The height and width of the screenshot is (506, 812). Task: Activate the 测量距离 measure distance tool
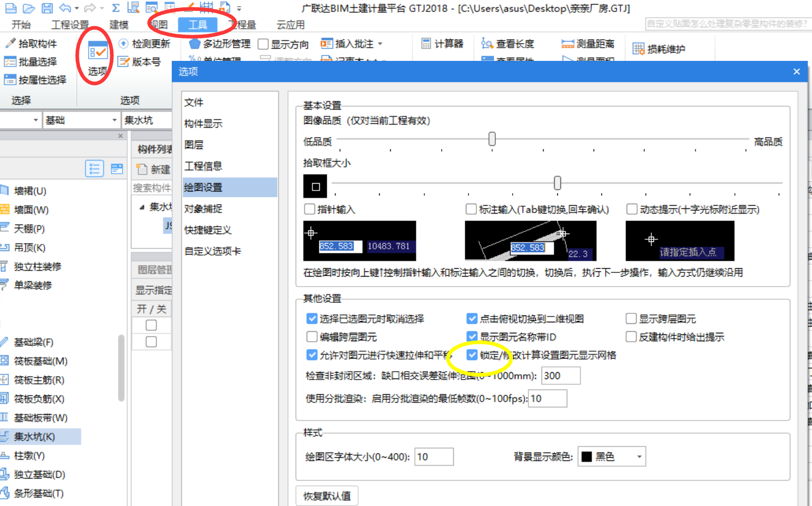coord(588,44)
